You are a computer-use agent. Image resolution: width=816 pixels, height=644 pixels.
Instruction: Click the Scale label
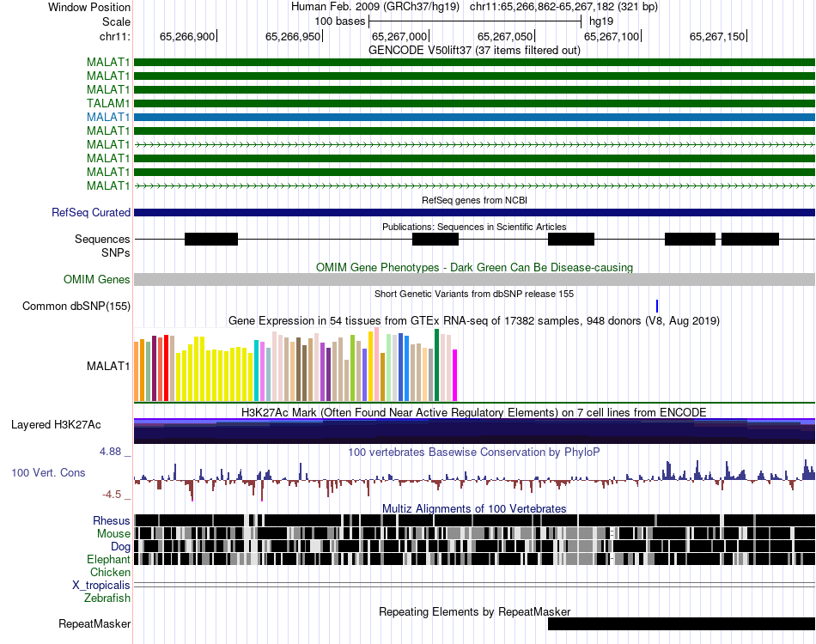[116, 21]
